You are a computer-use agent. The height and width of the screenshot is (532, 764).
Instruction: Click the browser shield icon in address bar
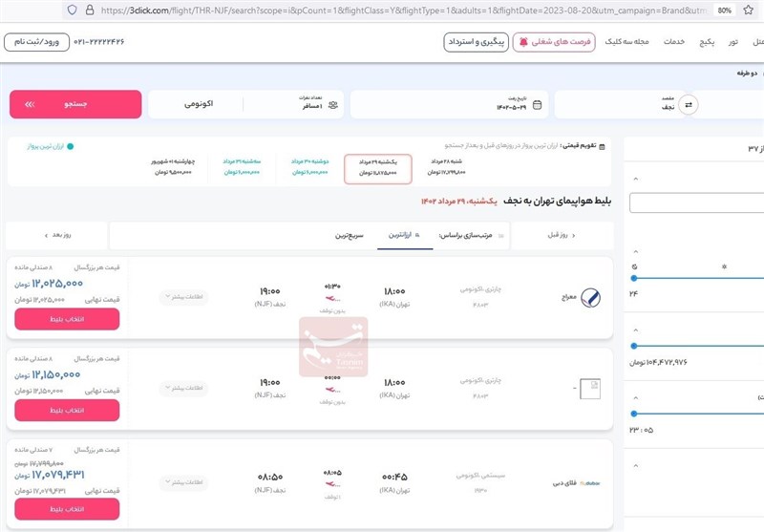click(x=72, y=10)
